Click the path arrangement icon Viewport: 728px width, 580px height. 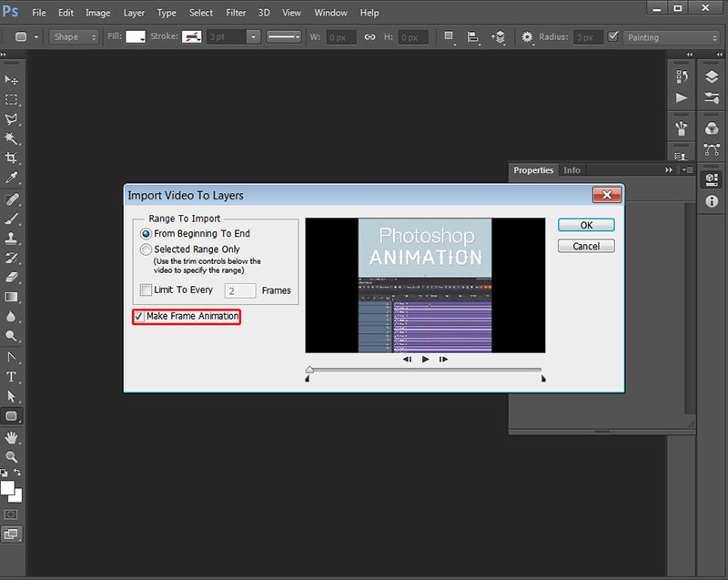pyautogui.click(x=498, y=36)
